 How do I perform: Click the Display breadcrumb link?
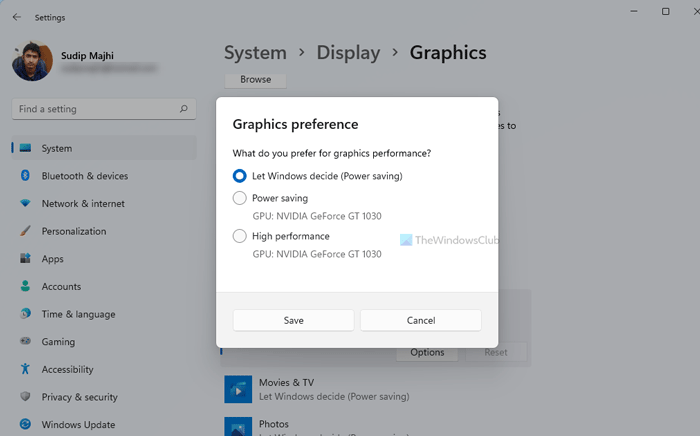[x=348, y=52]
